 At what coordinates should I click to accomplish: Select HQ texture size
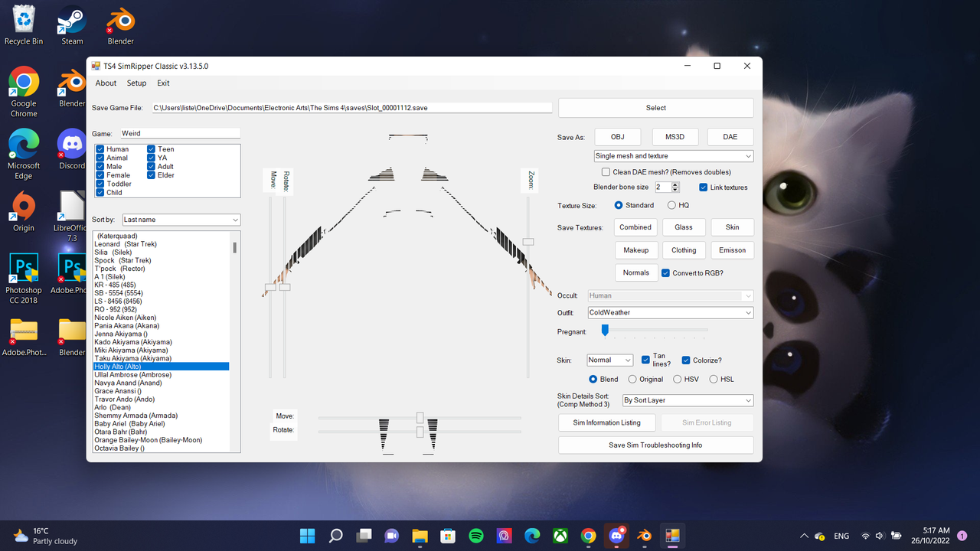[x=670, y=204]
